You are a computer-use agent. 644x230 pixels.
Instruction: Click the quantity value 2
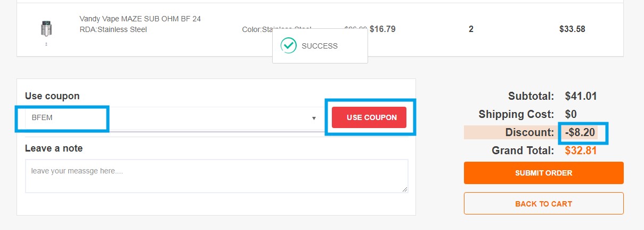click(x=471, y=29)
